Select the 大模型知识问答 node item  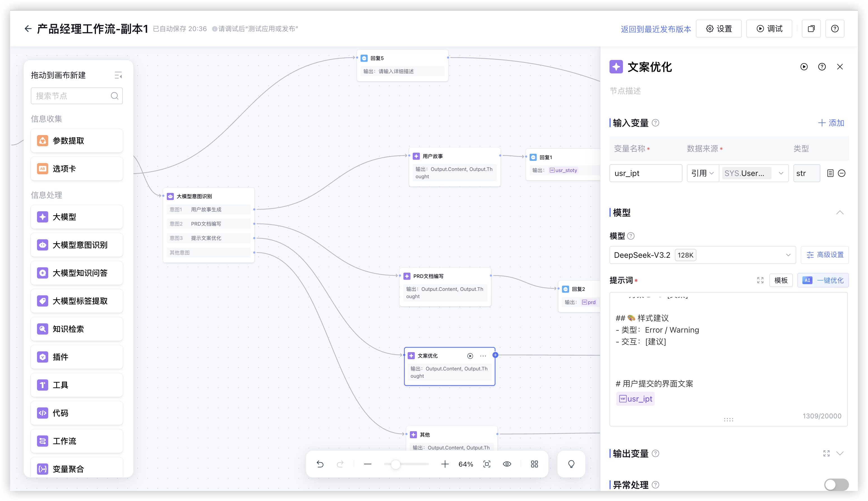77,273
